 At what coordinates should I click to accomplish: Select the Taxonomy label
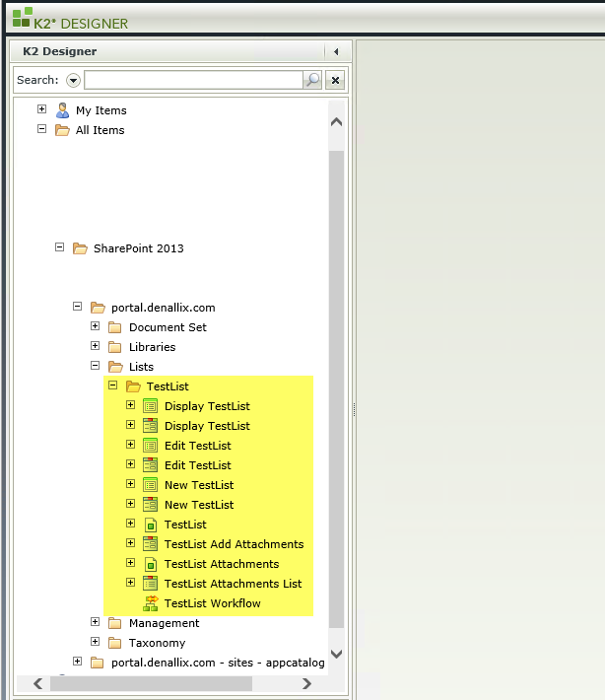point(157,643)
